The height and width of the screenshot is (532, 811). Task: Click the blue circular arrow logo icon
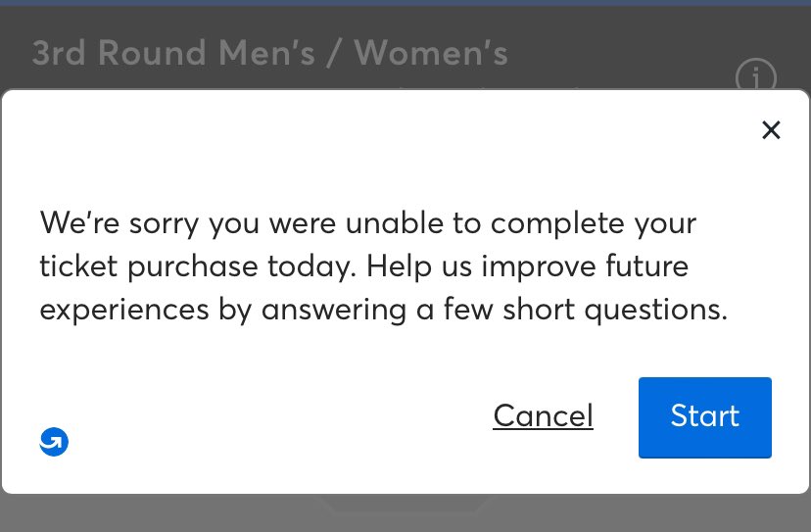point(54,442)
